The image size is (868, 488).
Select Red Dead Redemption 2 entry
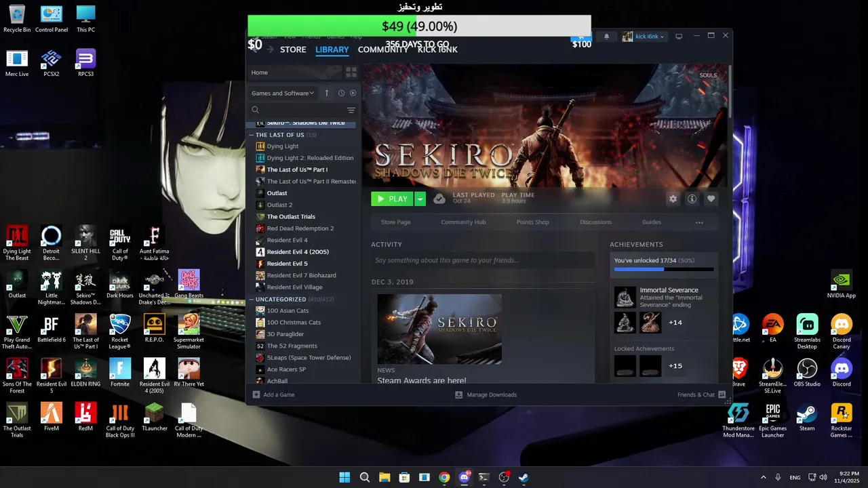pyautogui.click(x=300, y=228)
